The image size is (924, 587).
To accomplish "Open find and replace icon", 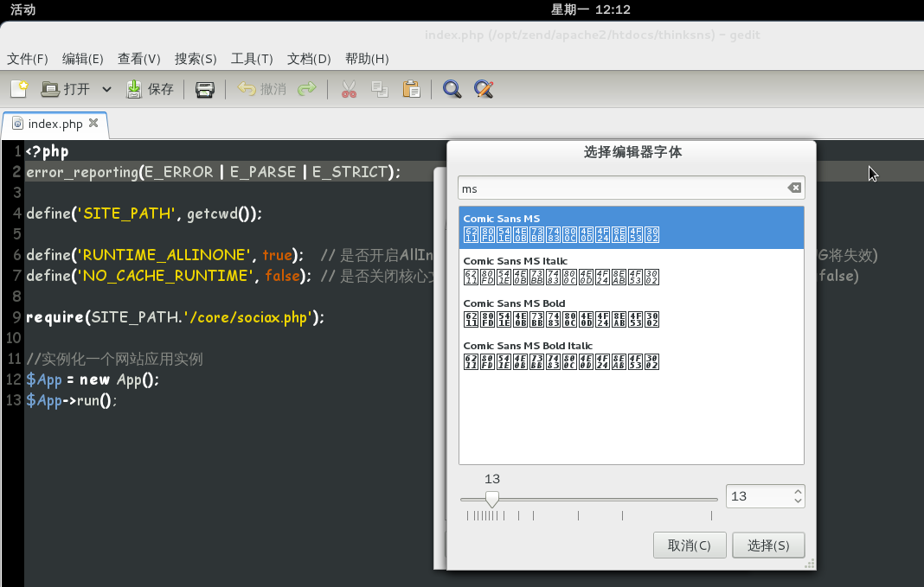I will click(484, 89).
